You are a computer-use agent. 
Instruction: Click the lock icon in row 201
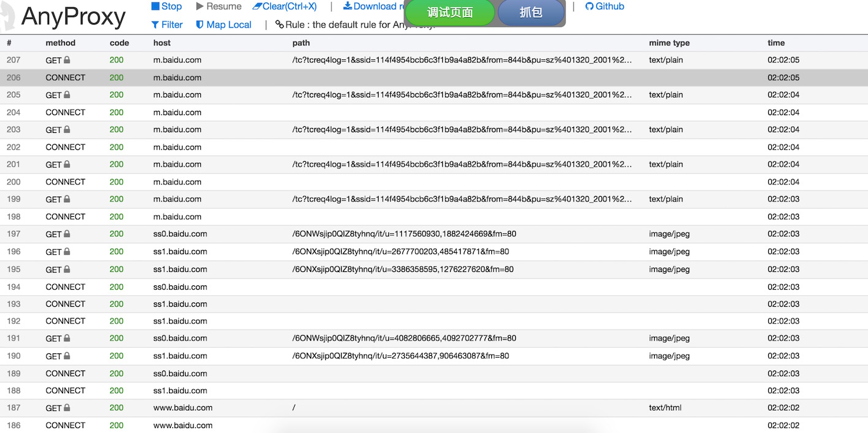pos(67,164)
